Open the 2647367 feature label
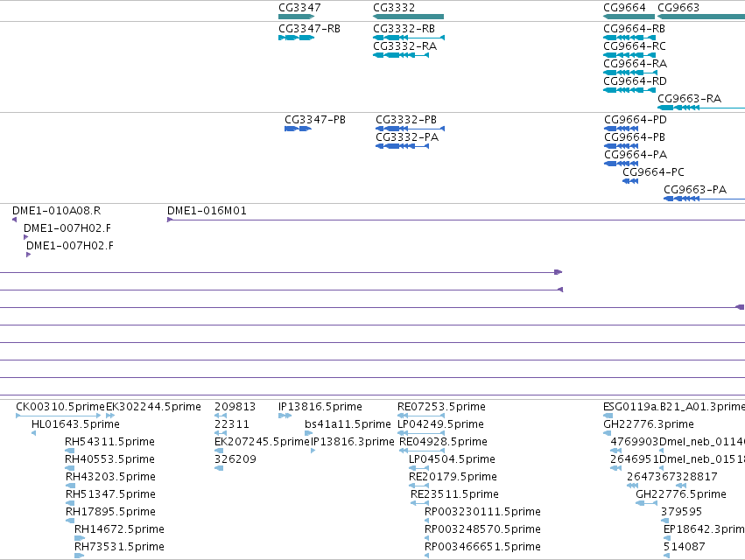This screenshot has width=745, height=560. [651, 477]
